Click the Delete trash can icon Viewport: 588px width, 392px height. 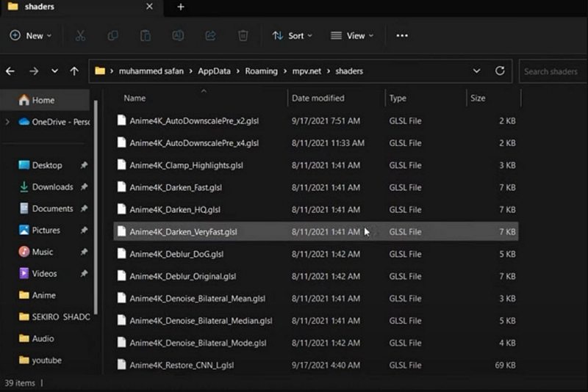(243, 35)
